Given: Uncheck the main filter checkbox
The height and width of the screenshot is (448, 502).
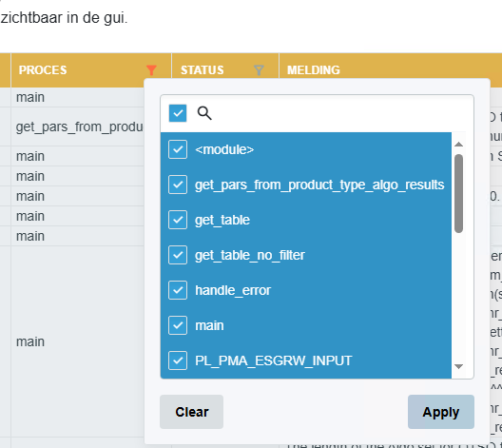Looking at the screenshot, I should click(x=178, y=325).
